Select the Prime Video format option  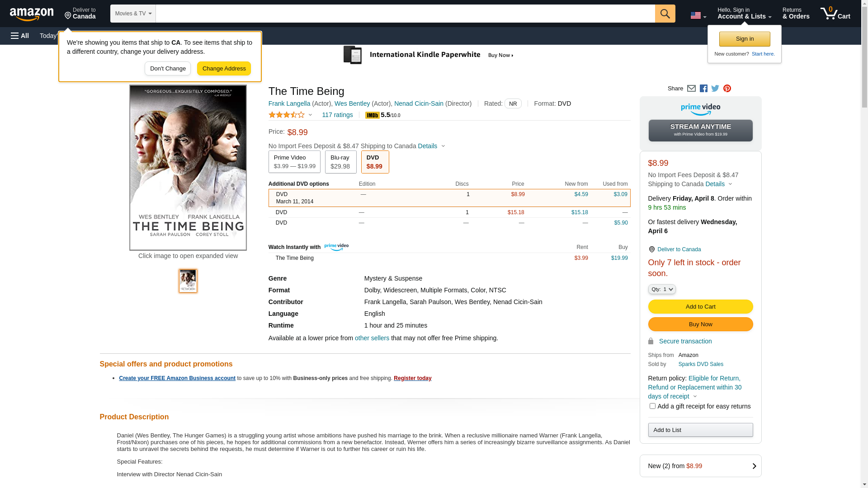pos(294,162)
